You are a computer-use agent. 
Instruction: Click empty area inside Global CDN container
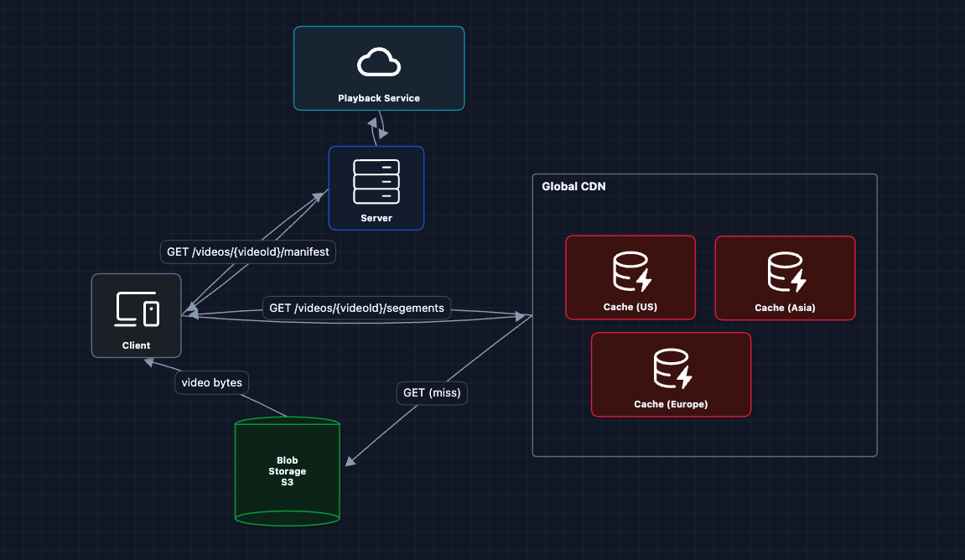805,394
